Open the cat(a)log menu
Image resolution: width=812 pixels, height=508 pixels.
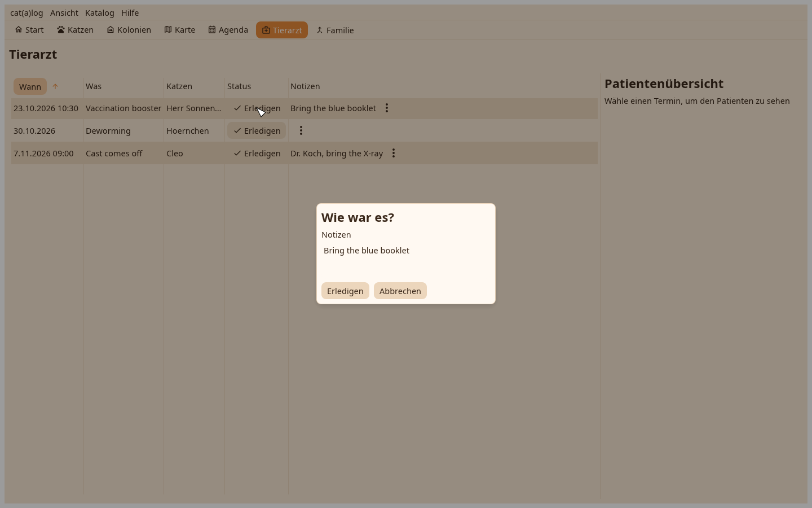(27, 12)
